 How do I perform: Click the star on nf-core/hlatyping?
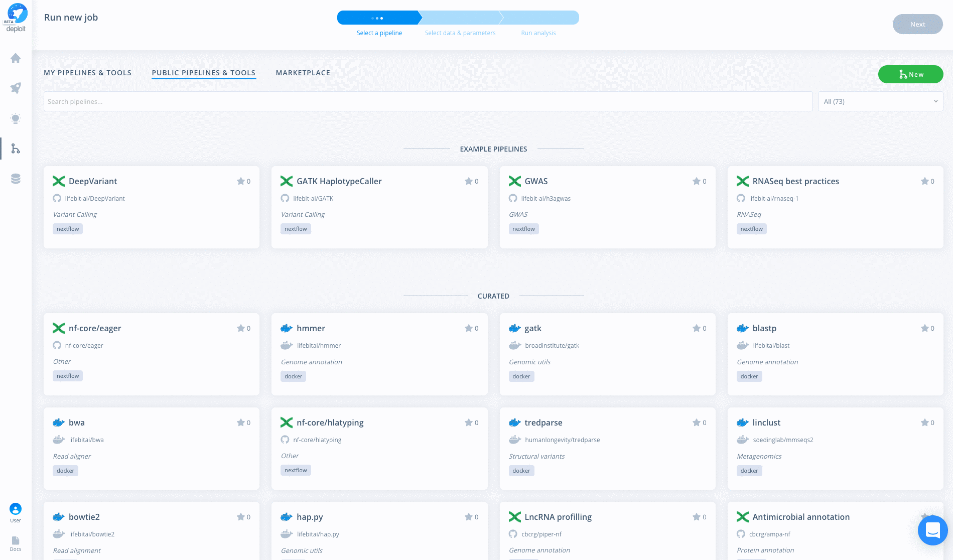coord(468,423)
